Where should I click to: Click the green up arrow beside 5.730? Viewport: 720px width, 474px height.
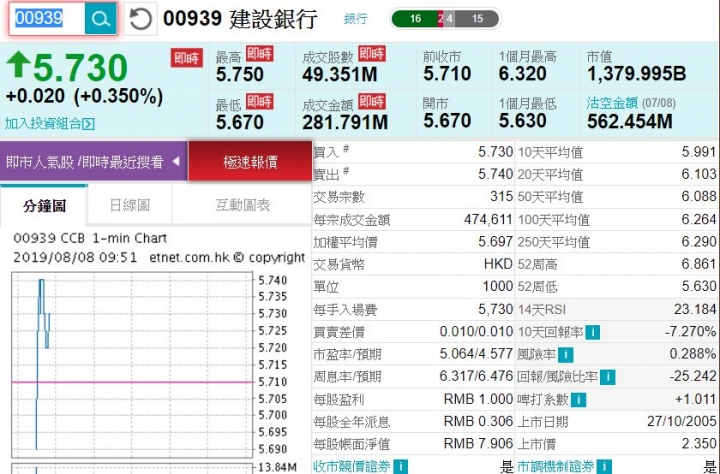coord(18,64)
